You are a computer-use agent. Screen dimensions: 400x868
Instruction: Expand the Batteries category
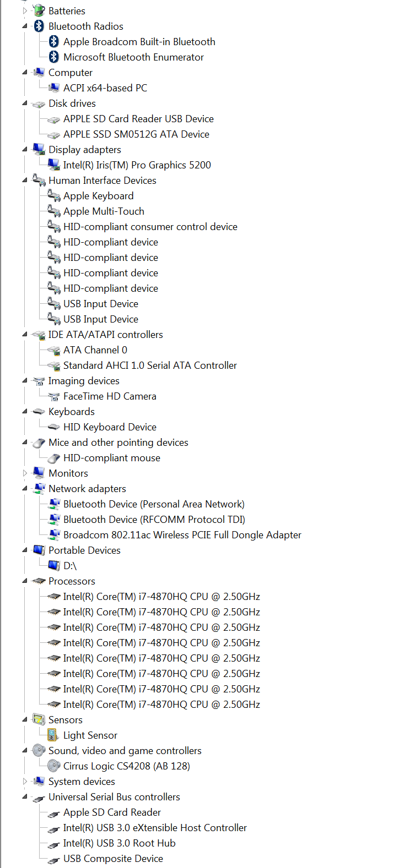(x=25, y=10)
